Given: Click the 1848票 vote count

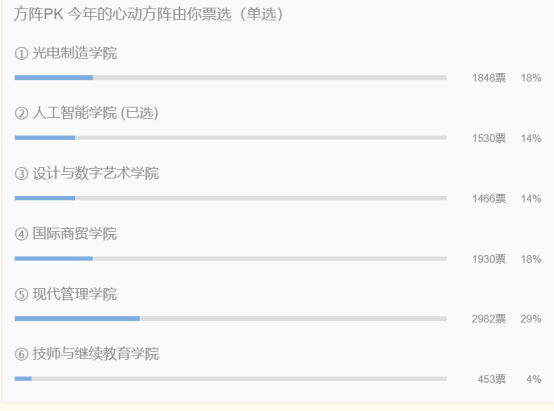Looking at the screenshot, I should coord(489,78).
